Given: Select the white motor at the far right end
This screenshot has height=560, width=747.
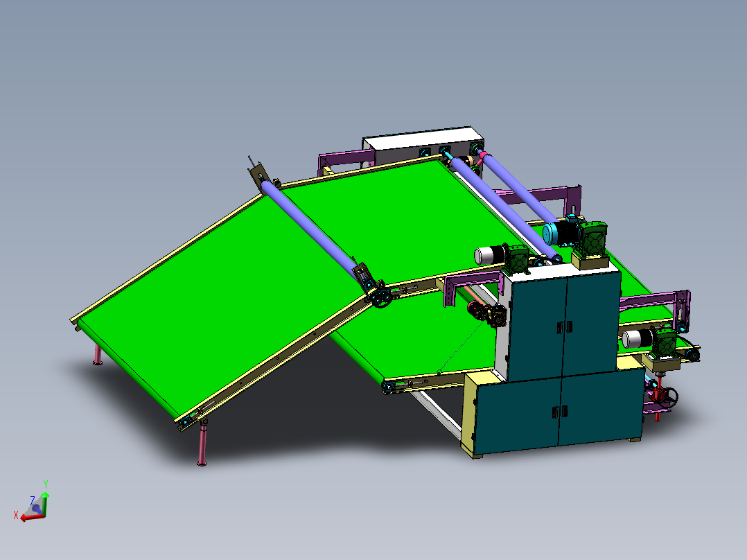Looking at the screenshot, I should pyautogui.click(x=638, y=338).
